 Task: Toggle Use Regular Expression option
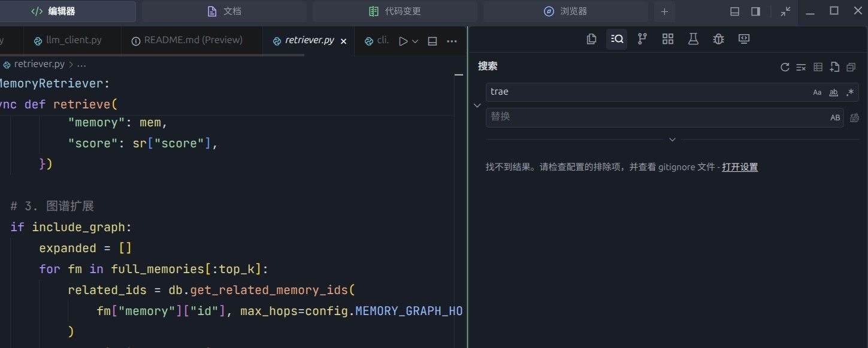point(850,92)
